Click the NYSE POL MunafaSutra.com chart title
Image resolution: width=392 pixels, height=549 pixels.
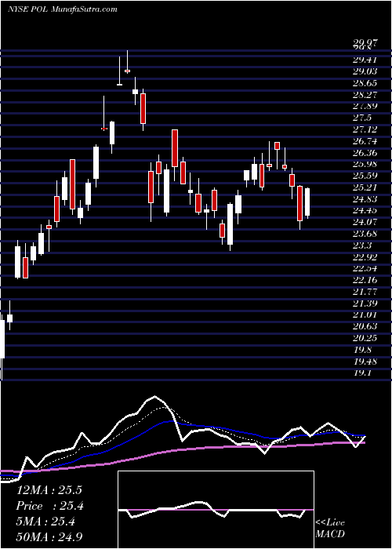62,9
